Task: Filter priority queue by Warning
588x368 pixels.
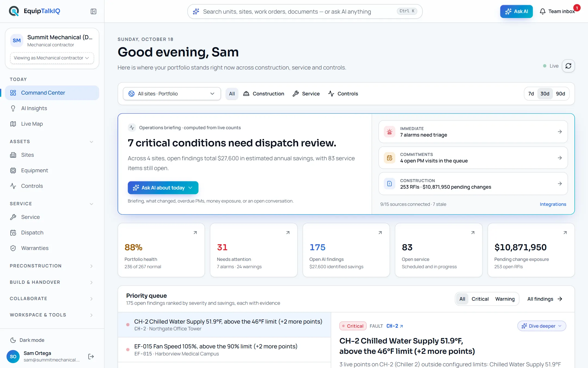Action: (505, 299)
